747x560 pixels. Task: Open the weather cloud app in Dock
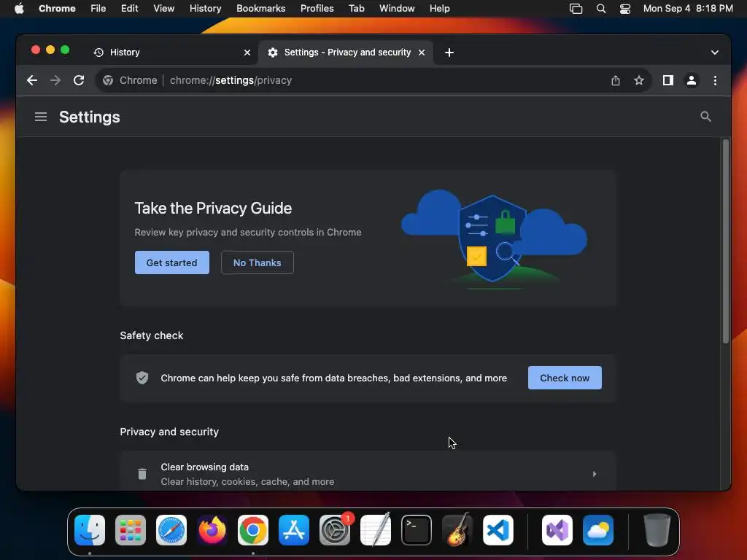[x=598, y=530]
